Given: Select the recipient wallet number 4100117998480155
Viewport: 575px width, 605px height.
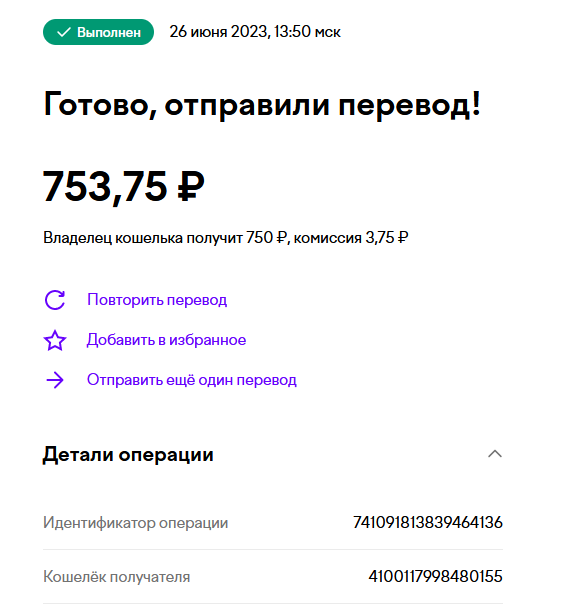Looking at the screenshot, I should coord(435,576).
